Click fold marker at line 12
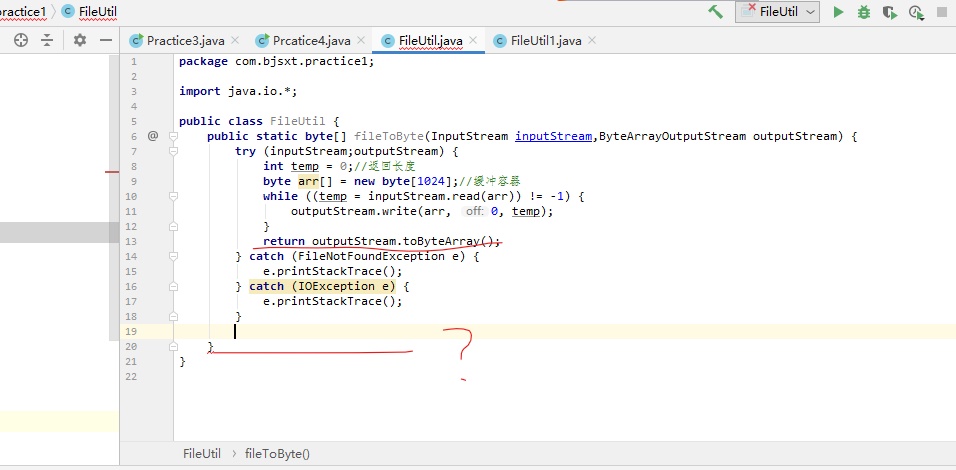The image size is (956, 470). coord(173,226)
